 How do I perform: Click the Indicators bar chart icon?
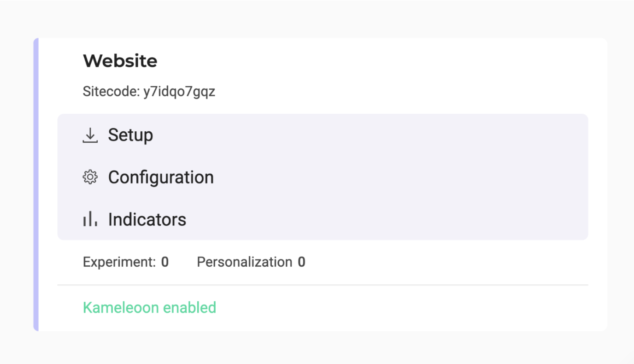90,219
